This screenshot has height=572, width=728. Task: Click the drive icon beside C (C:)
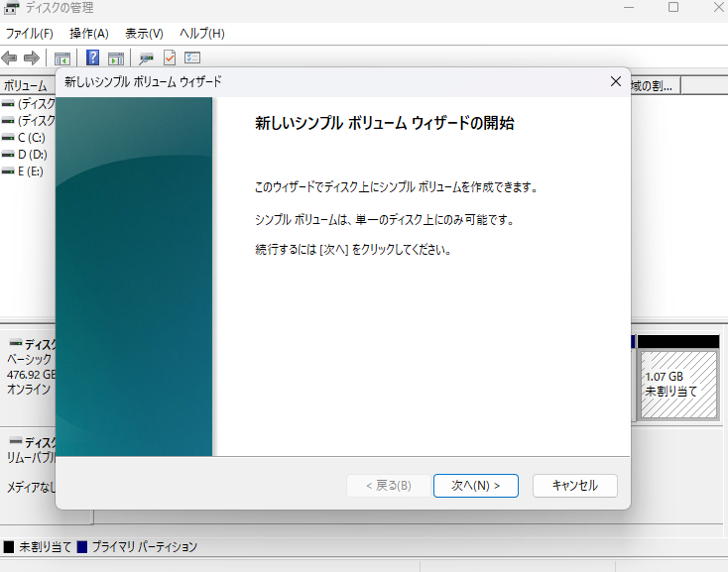tap(8, 138)
